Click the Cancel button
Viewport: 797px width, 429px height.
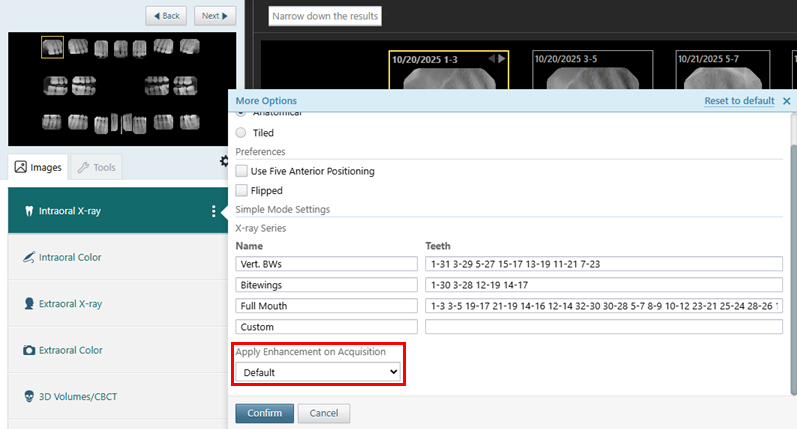[323, 413]
